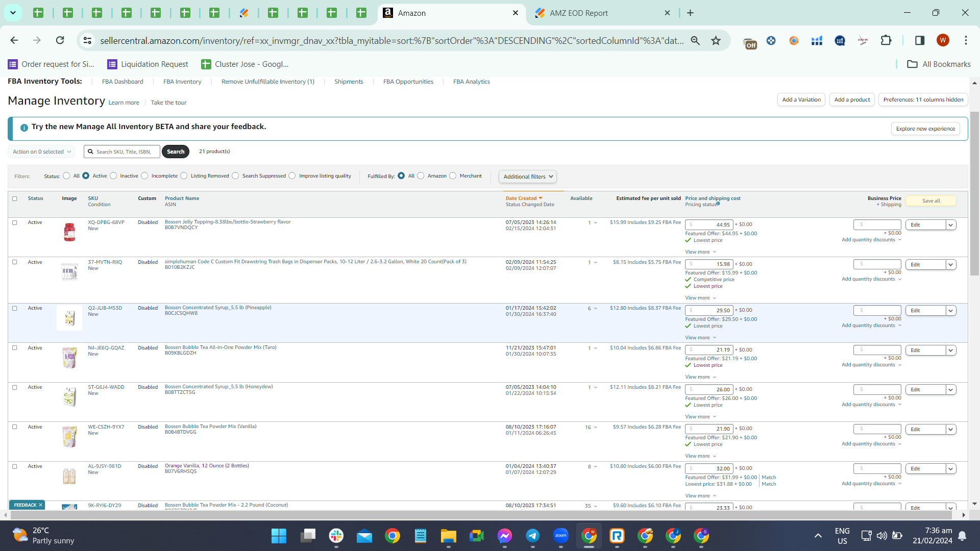Sort by the Date Created column
This screenshot has width=980, height=551.
524,198
